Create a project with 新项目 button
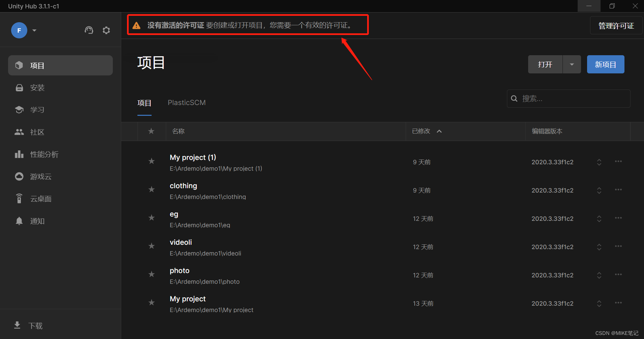The width and height of the screenshot is (644, 339). pos(606,64)
